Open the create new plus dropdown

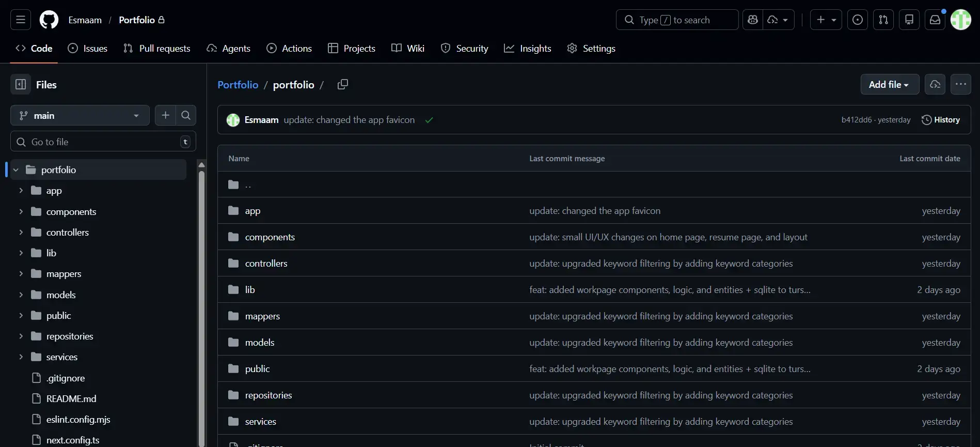[x=826, y=20]
